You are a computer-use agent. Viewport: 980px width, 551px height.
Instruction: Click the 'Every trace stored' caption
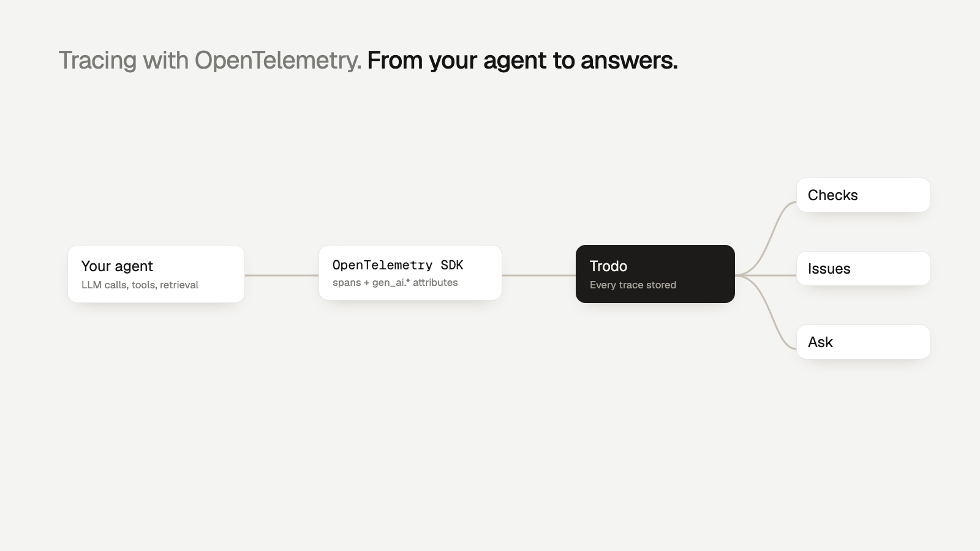pos(633,285)
